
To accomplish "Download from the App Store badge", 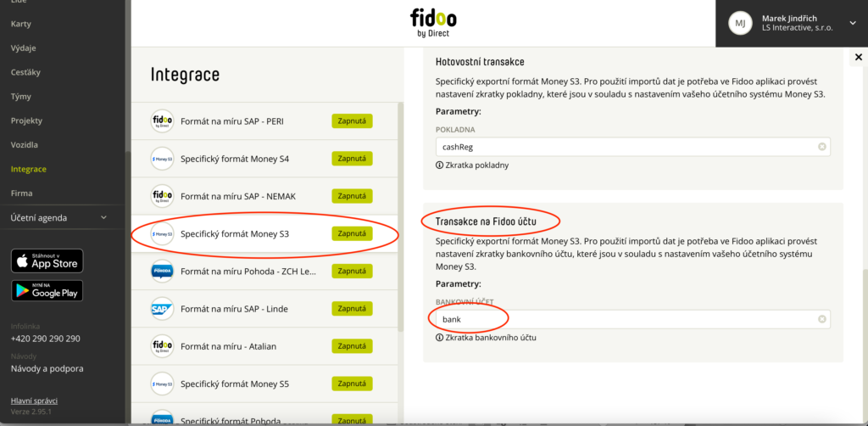I will coord(47,261).
